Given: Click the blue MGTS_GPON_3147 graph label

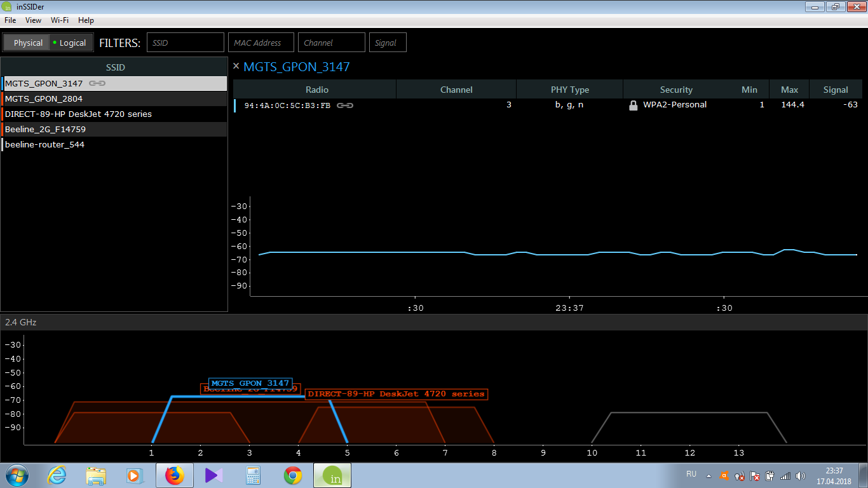Looking at the screenshot, I should click(250, 383).
